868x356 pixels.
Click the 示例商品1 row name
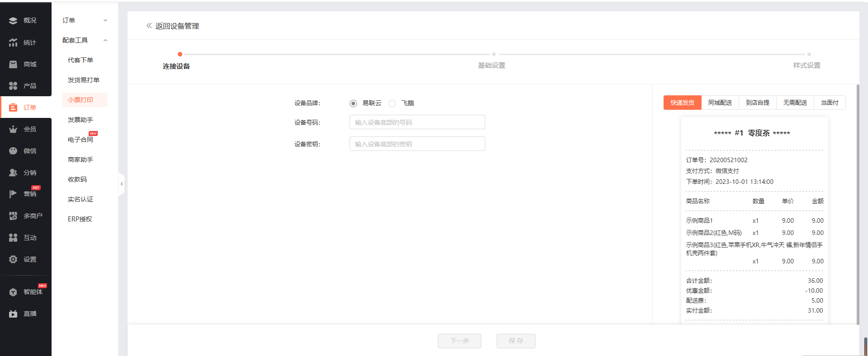tap(699, 220)
